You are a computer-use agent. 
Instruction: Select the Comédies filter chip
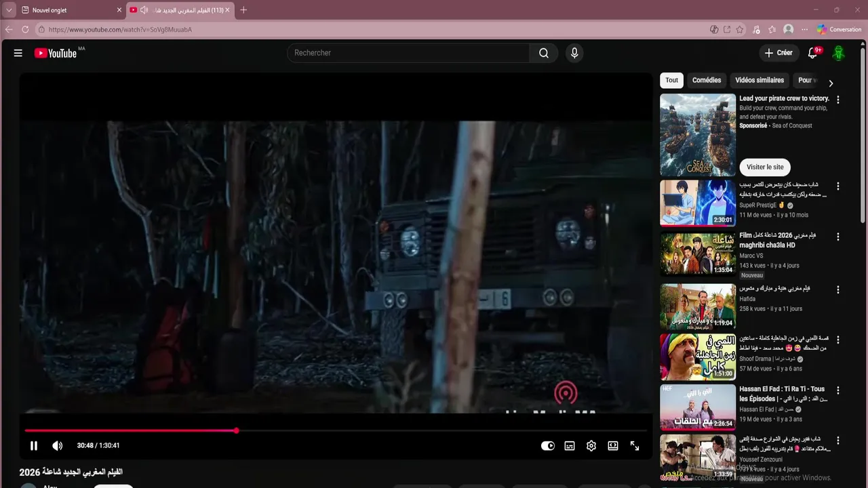(707, 80)
